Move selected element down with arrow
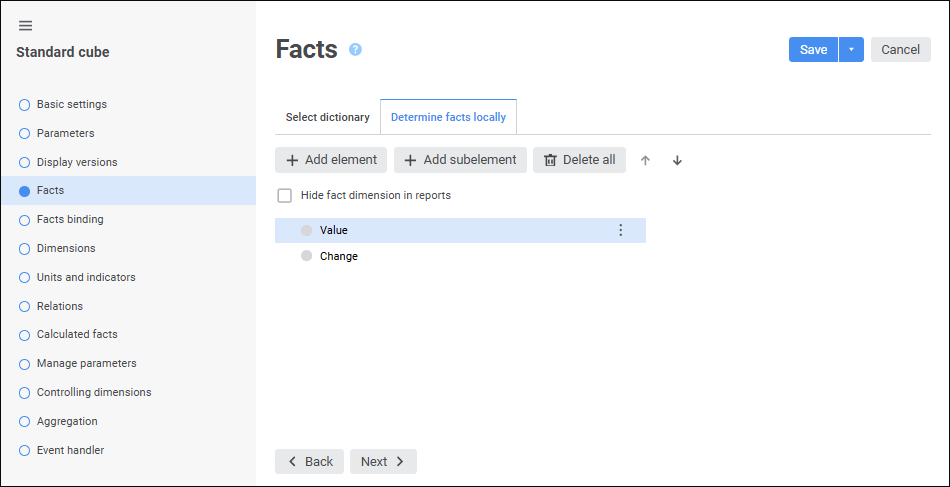The width and height of the screenshot is (950, 487). [x=677, y=160]
